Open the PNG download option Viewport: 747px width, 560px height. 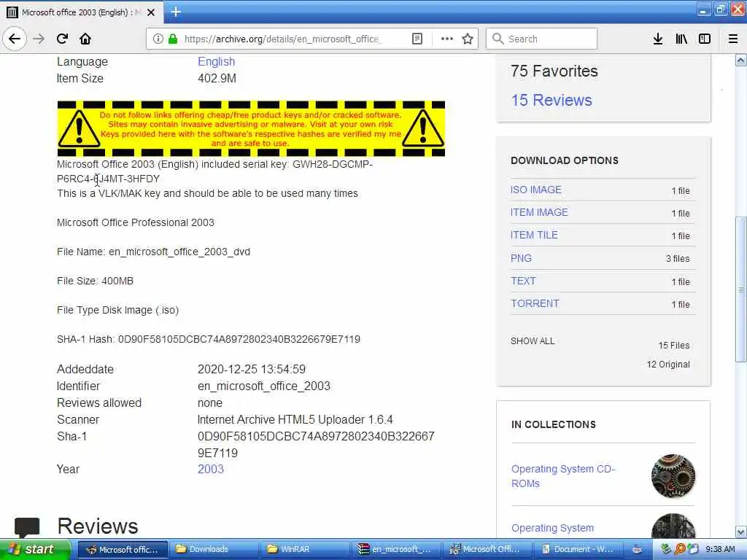click(x=521, y=258)
